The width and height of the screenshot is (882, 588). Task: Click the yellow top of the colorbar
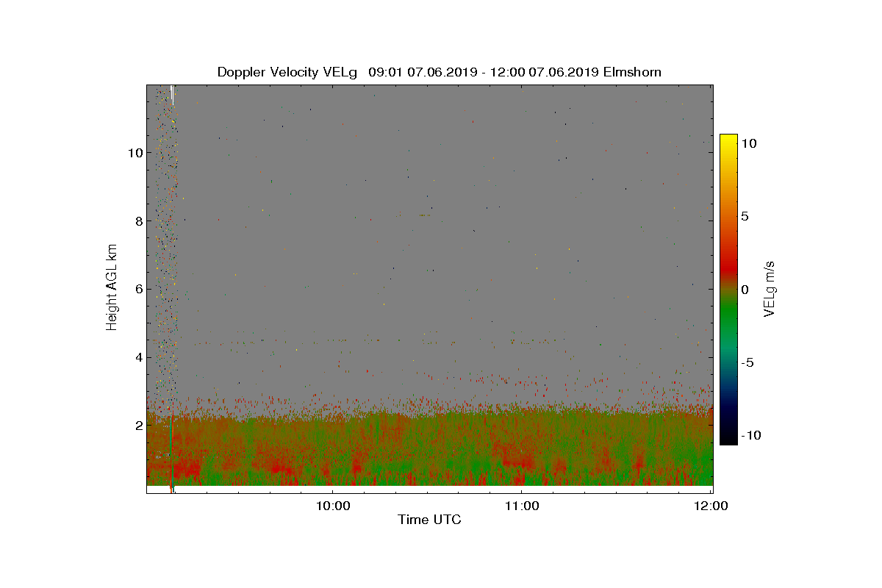point(728,141)
